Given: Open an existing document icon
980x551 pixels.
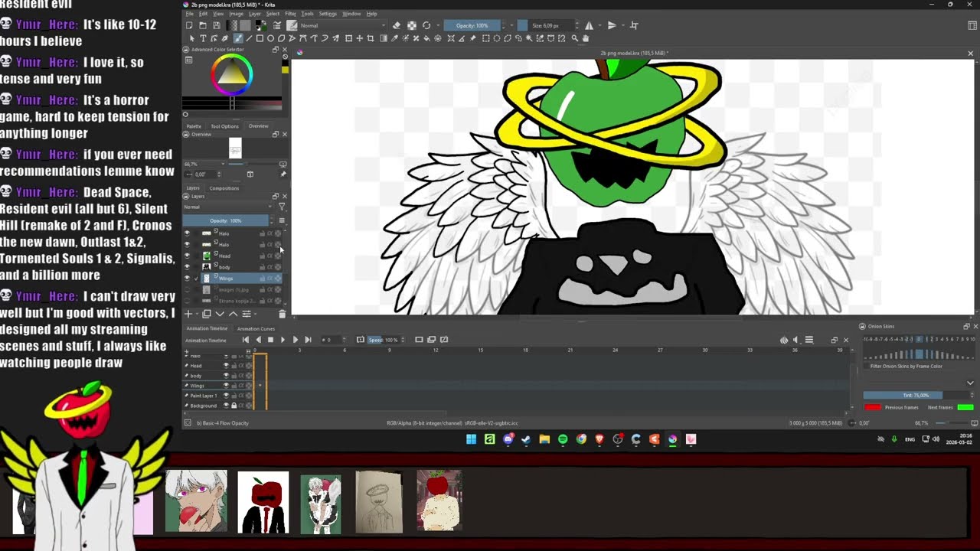Looking at the screenshot, I should [x=203, y=25].
